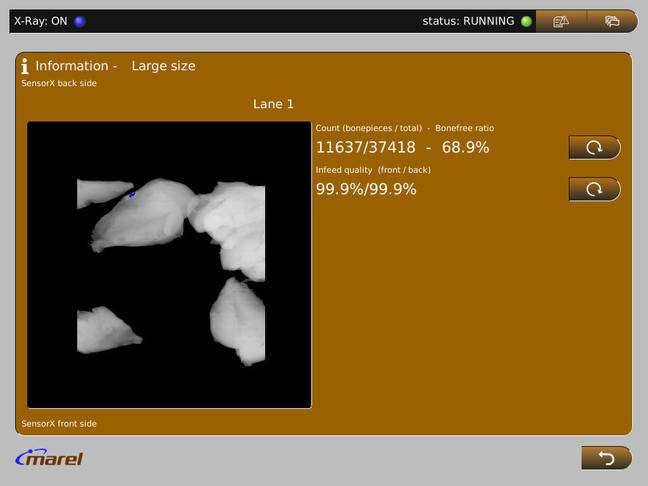This screenshot has width=648, height=486.
Task: Click the information 'i' icon
Action: click(x=25, y=66)
